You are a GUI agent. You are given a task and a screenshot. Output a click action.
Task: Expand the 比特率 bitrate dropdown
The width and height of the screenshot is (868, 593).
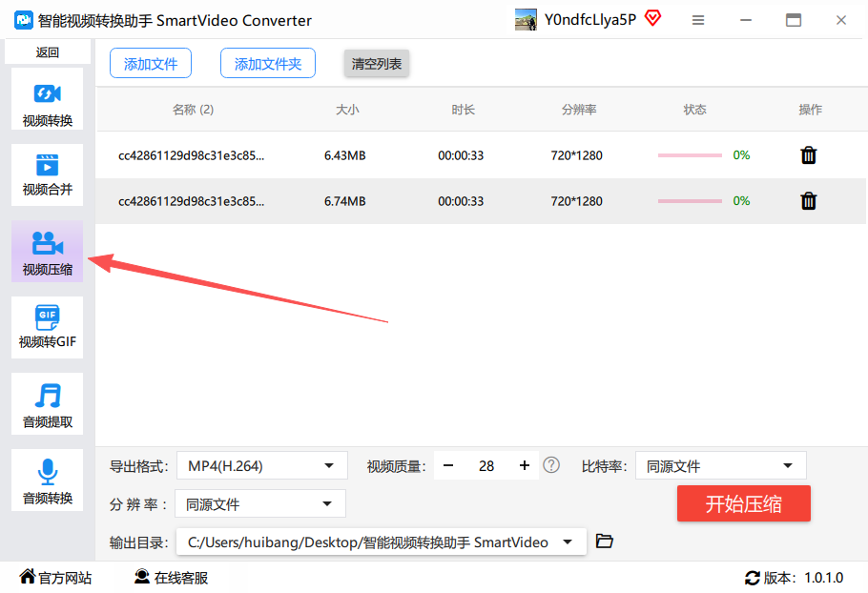click(720, 466)
